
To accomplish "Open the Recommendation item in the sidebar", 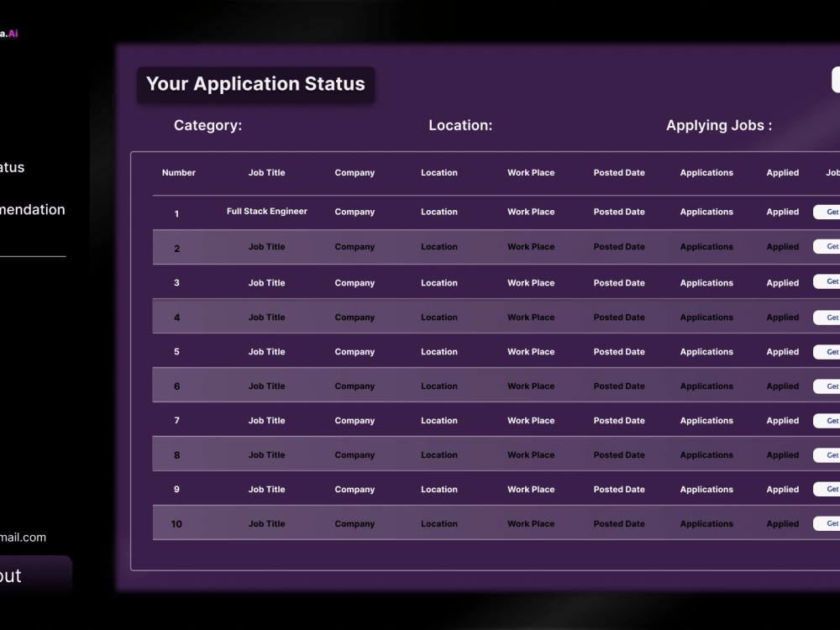I will point(32,209).
